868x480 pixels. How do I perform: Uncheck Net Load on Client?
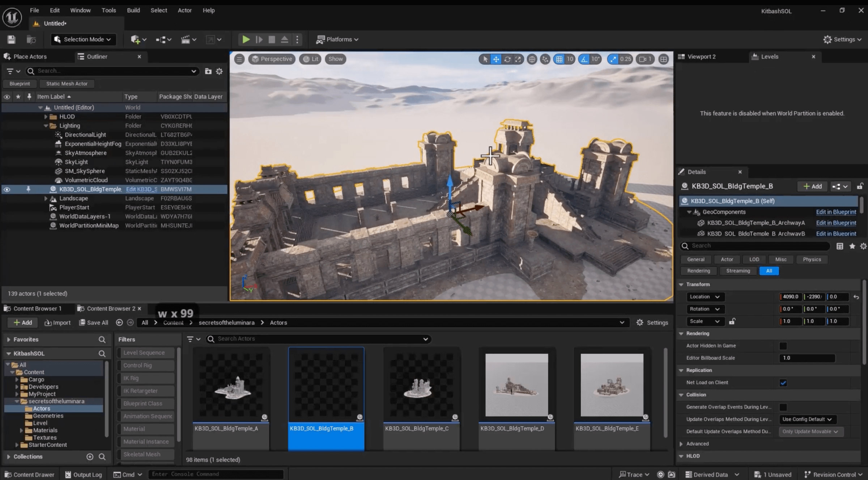click(x=783, y=382)
